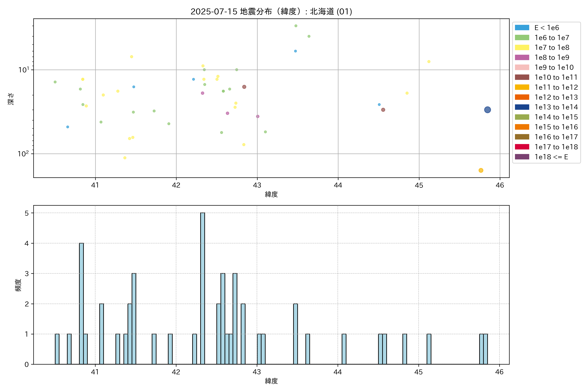The width and height of the screenshot is (588, 392).
Task: Click the 緯度 x-axis label under histogram
Action: pos(271,381)
